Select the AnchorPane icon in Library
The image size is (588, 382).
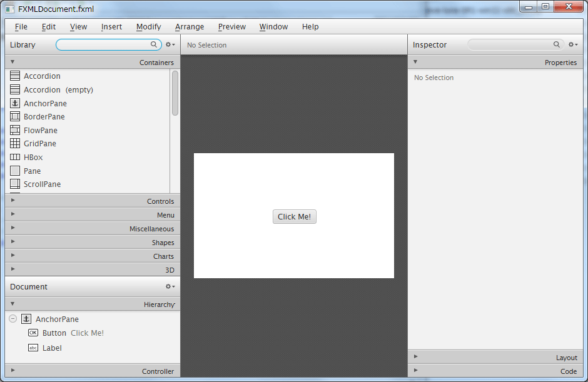coord(15,103)
